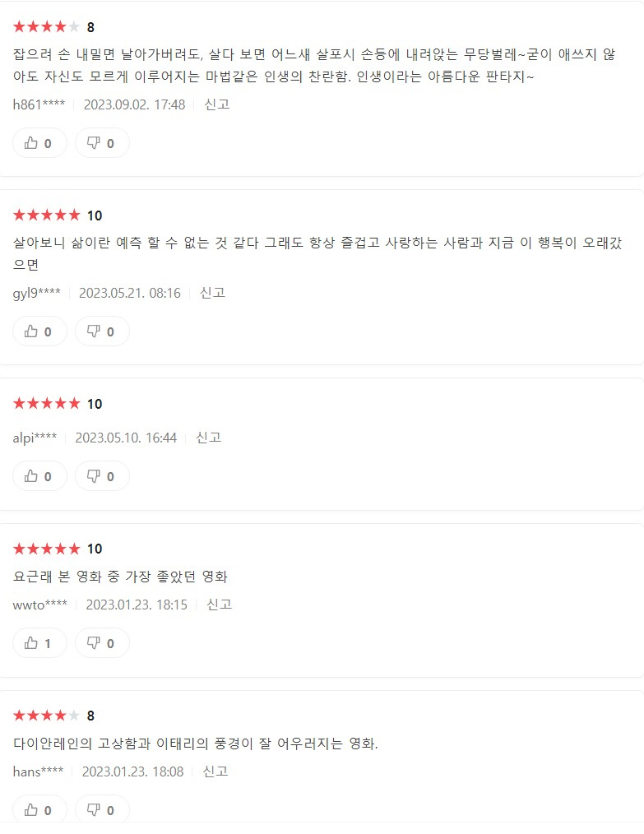Give a thumbs up to gyl9**** review
644x834 pixels.
pyautogui.click(x=39, y=331)
